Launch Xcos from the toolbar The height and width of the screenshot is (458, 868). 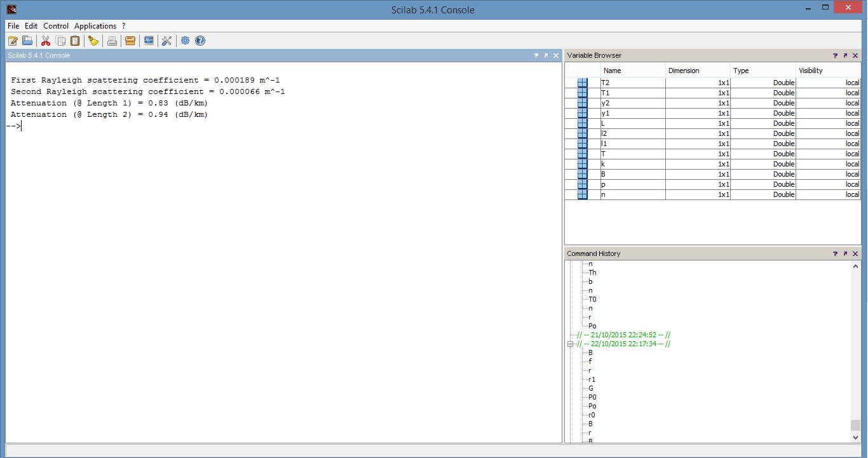(149, 41)
